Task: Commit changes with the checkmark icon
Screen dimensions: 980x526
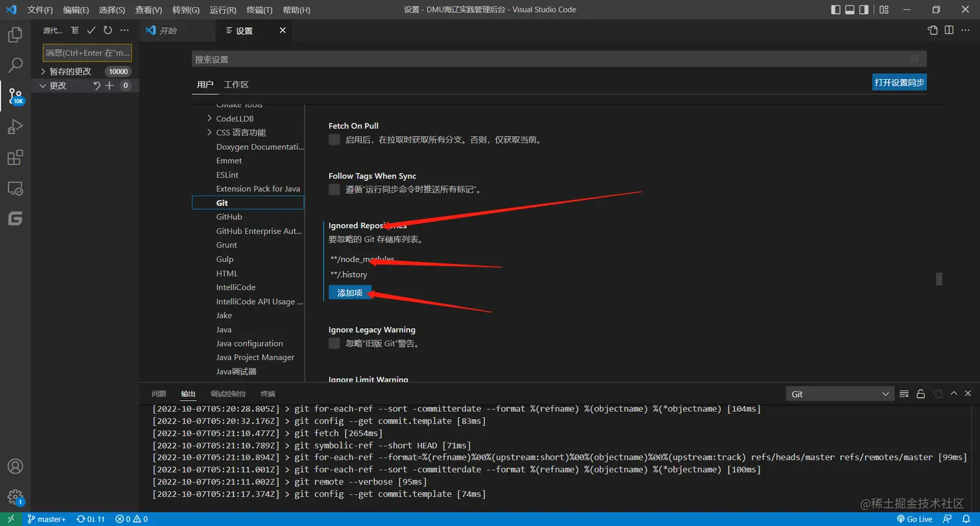Action: 91,30
